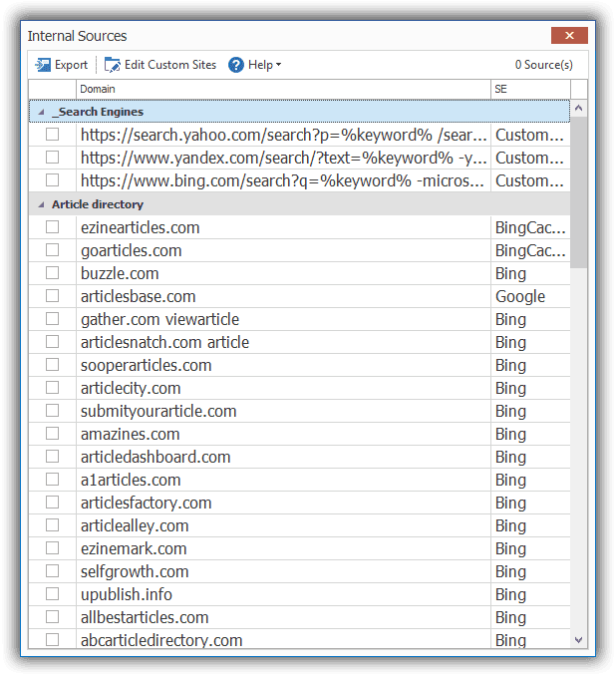This screenshot has height=677, width=616.
Task: Check the yandex.com source checkbox
Action: pyautogui.click(x=52, y=158)
